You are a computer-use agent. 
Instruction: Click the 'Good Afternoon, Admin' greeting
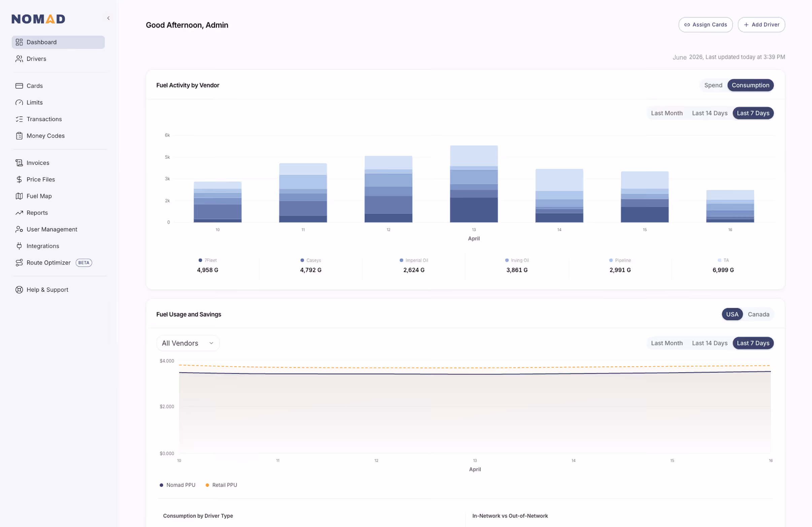point(187,25)
